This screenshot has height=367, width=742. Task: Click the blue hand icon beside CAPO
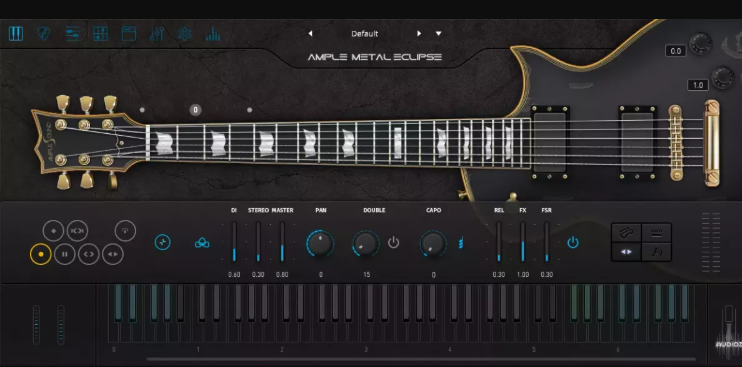click(460, 243)
